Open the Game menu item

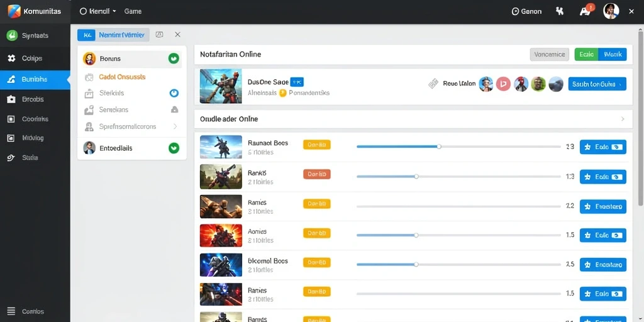click(133, 11)
